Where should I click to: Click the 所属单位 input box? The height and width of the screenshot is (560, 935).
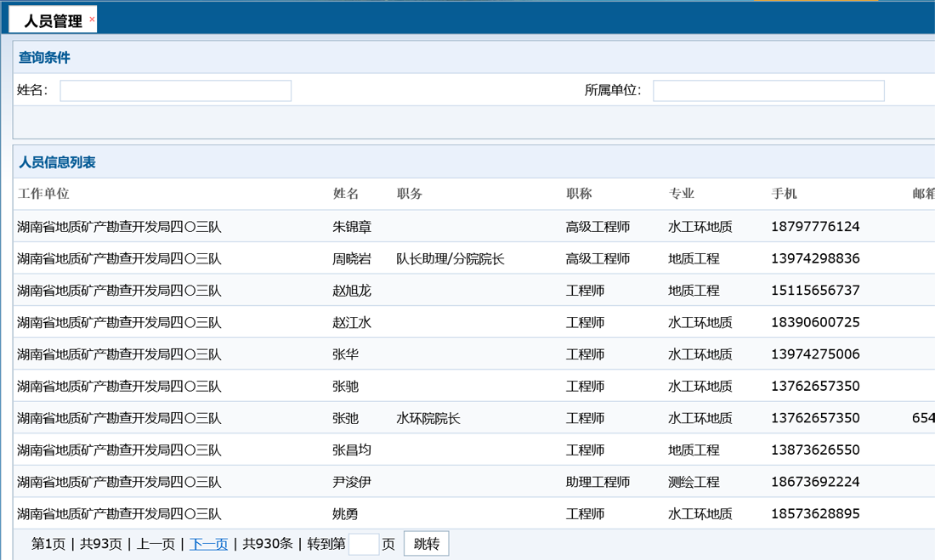[x=767, y=90]
